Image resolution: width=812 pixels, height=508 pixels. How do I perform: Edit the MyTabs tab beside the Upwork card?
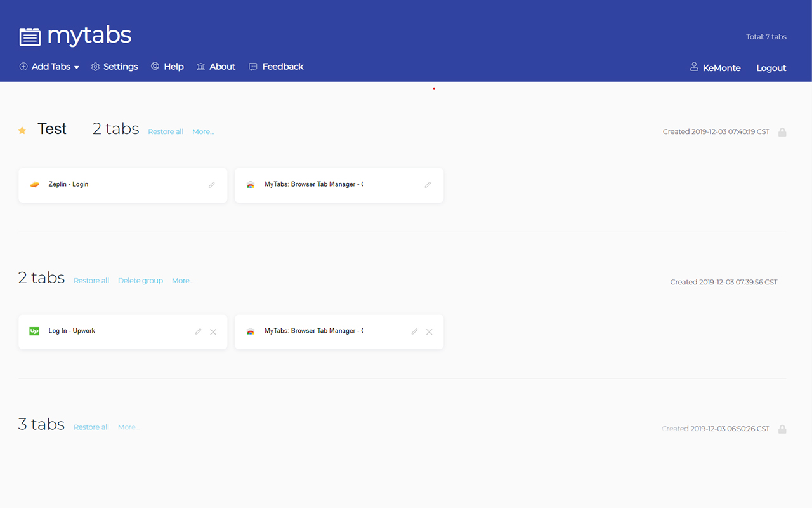pyautogui.click(x=415, y=331)
